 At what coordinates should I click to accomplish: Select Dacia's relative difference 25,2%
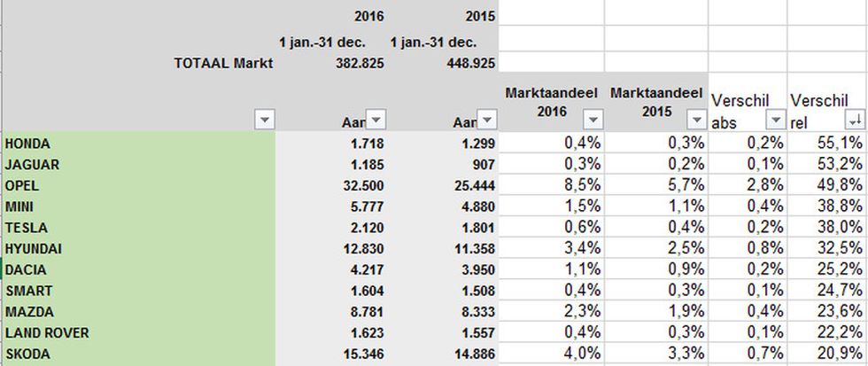coord(840,269)
